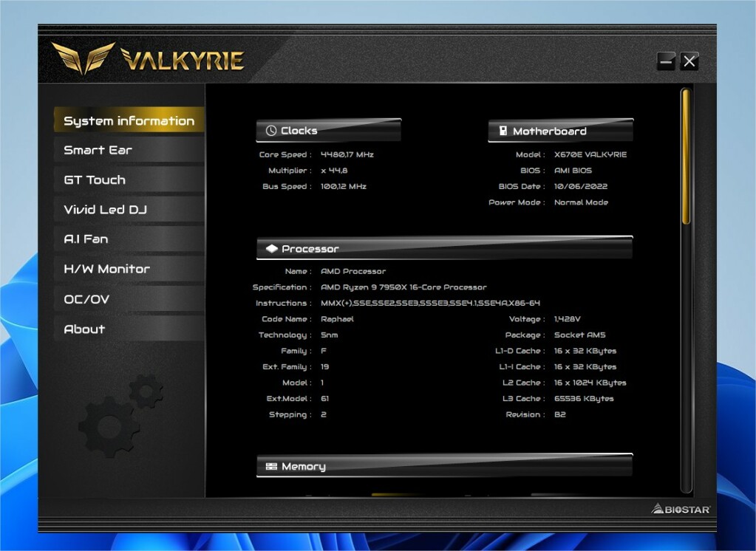
Task: Click the L1-D Cache label
Action: pyautogui.click(x=520, y=350)
